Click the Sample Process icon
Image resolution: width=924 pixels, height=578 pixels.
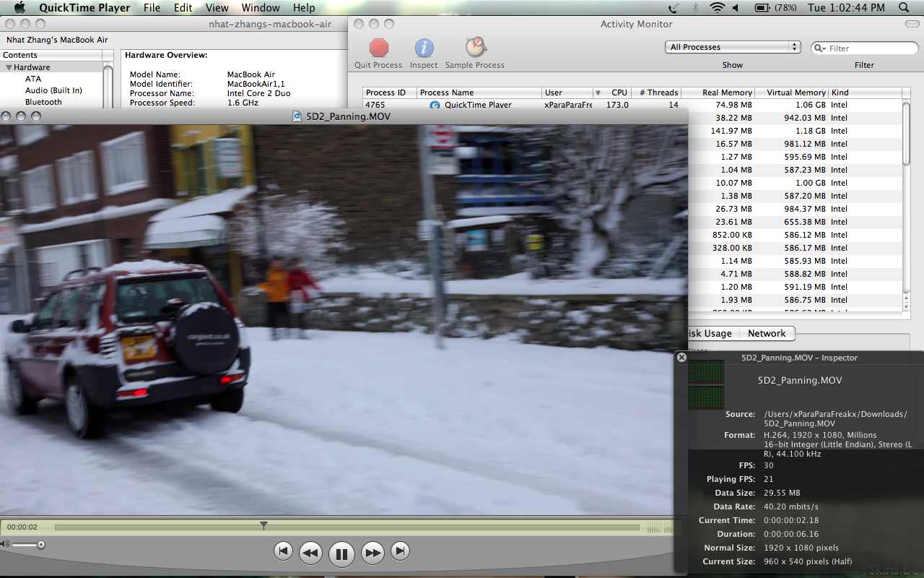475,48
